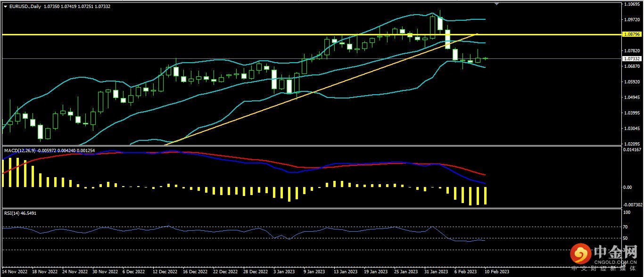Image resolution: width=644 pixels, height=277 pixels.
Task: Click the MACD 0.00 scale label
Action: tap(627, 187)
